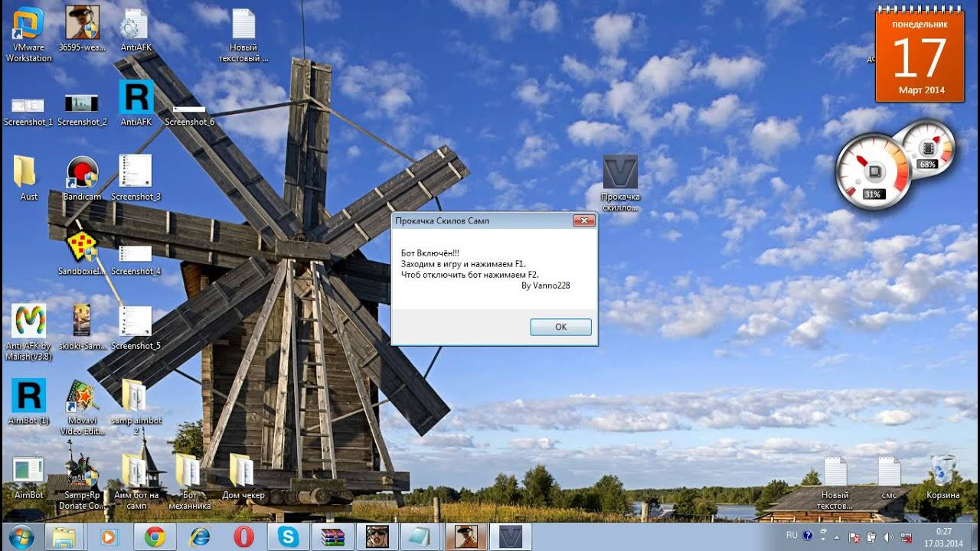Click OK in the Прокачка Скилов Самп dialog
Image resolution: width=980 pixels, height=551 pixels.
tap(560, 327)
